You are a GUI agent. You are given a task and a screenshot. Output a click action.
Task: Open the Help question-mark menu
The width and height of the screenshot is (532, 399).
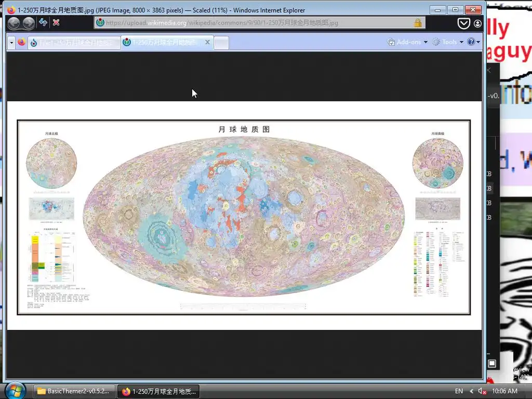pyautogui.click(x=473, y=42)
